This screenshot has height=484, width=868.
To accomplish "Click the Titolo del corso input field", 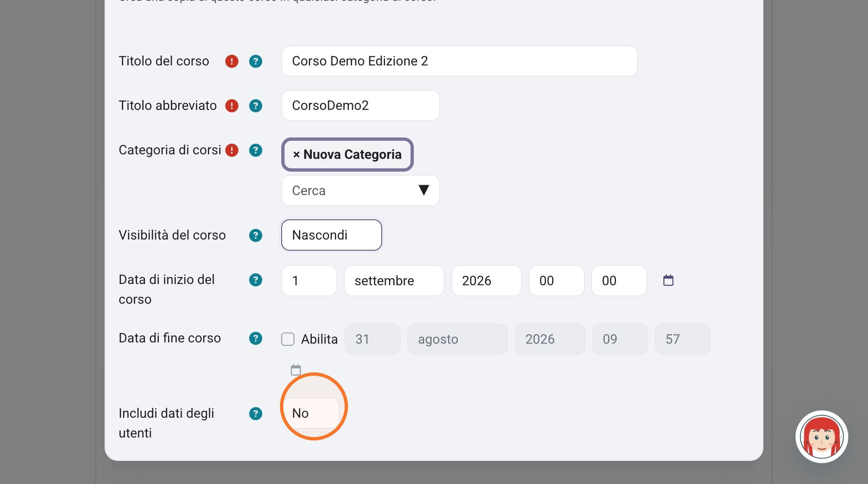I will pos(460,61).
